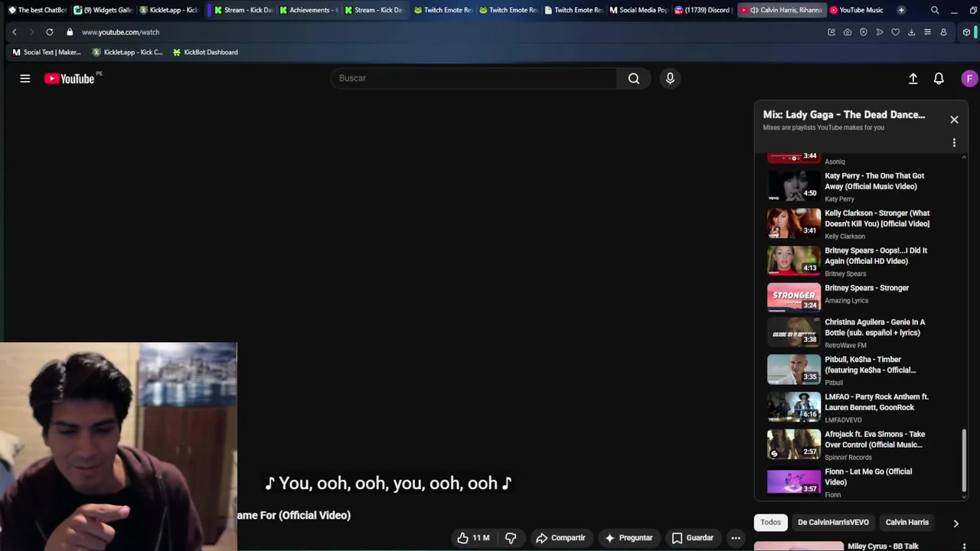The width and height of the screenshot is (980, 551).
Task: Show more filter chips with arrow
Action: pos(955,523)
